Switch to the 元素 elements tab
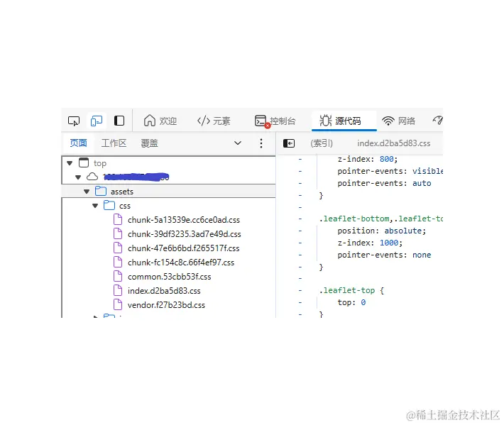Viewport: 504px width, 425px height. [214, 121]
